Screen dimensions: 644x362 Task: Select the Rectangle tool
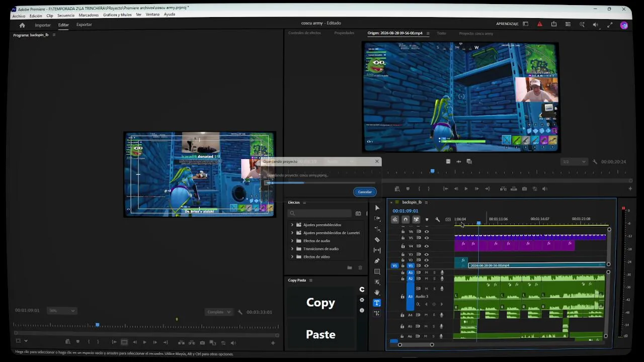377,271
